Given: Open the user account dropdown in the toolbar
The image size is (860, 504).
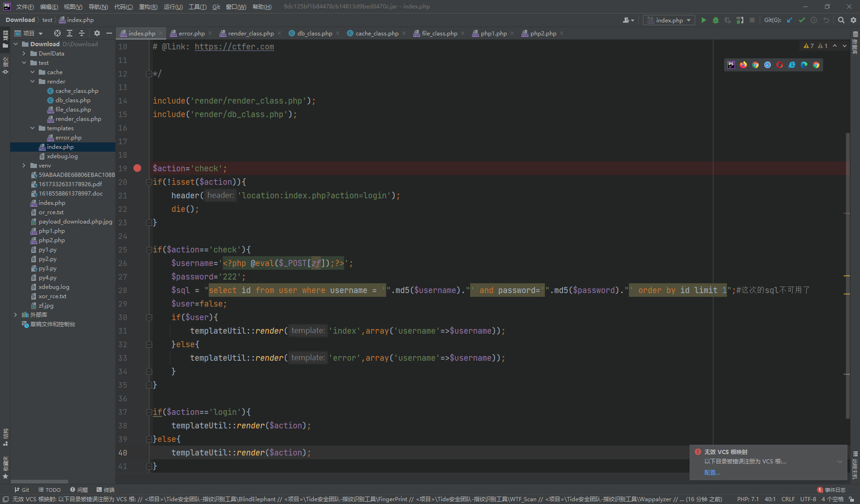Looking at the screenshot, I should click(628, 20).
